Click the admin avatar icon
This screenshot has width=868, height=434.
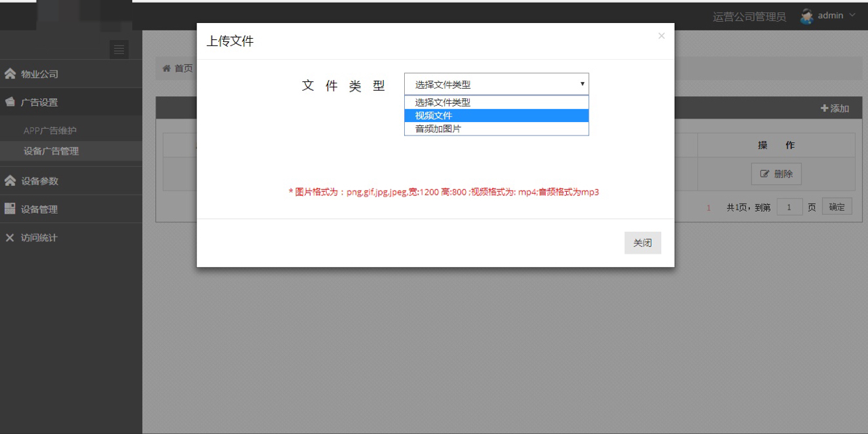[x=806, y=16]
